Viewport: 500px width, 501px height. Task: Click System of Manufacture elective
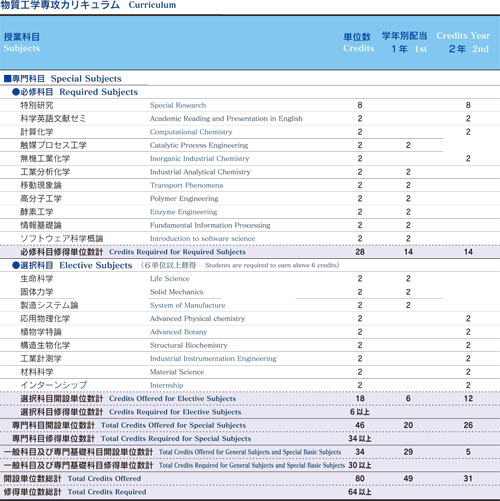click(x=187, y=305)
